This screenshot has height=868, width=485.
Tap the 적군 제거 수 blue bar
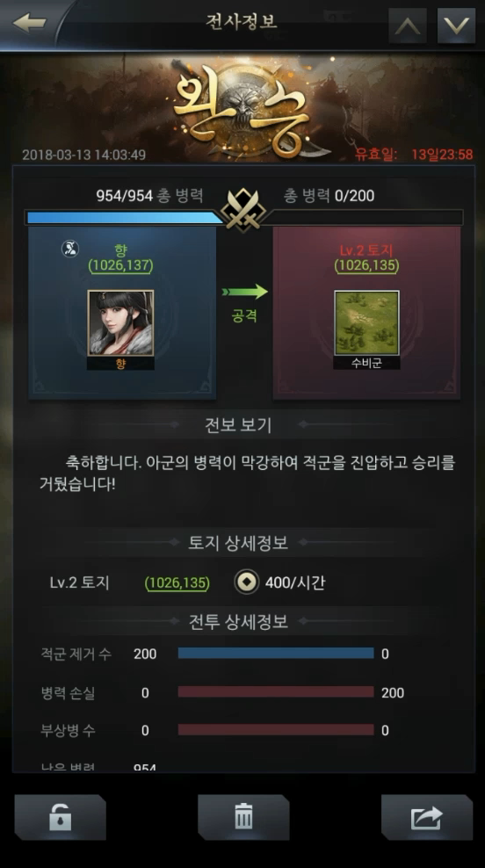[276, 654]
